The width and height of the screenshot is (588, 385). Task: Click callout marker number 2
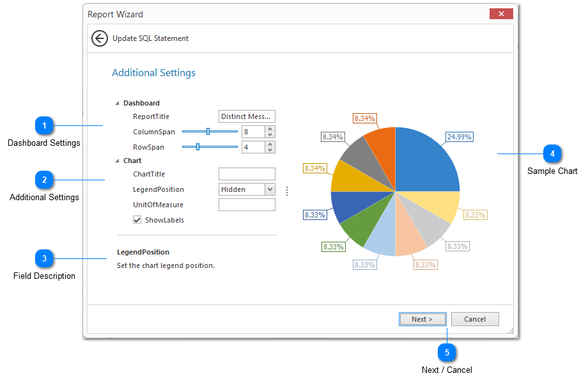tap(44, 180)
